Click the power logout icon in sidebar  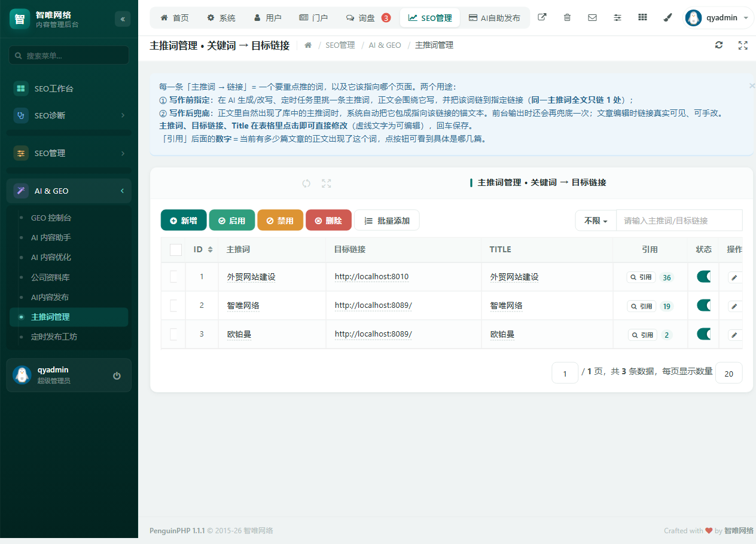[x=117, y=375]
